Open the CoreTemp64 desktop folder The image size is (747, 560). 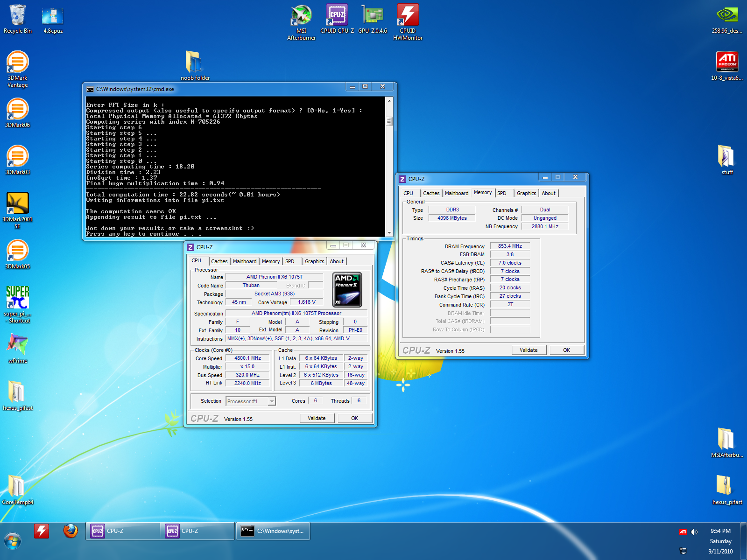[18, 490]
